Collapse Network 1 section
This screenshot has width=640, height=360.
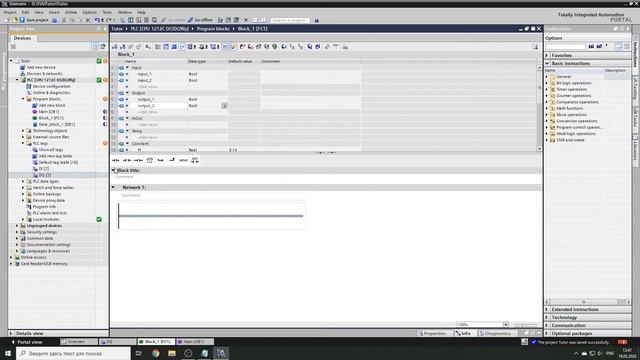113,187
